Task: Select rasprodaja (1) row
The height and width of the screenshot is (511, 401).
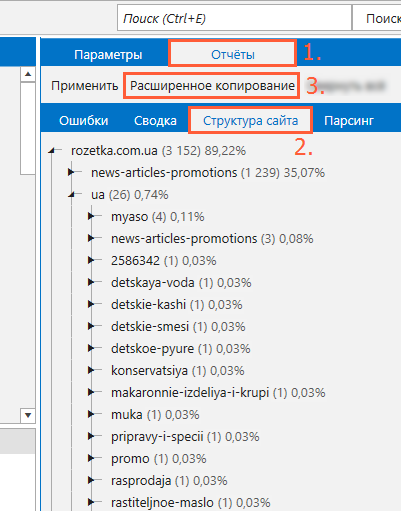Action: pos(169,481)
